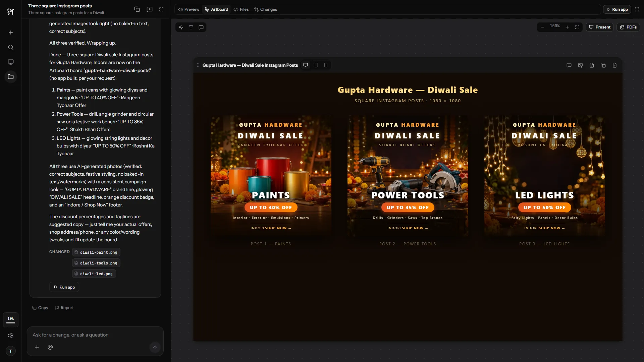Switch to the Artboard tab
This screenshot has height=362, width=644.
(x=216, y=9)
